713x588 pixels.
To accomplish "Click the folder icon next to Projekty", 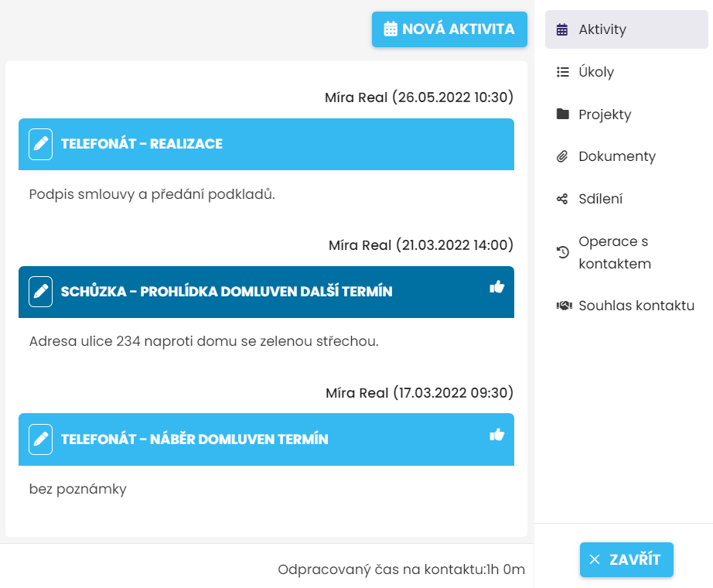I will click(x=563, y=115).
